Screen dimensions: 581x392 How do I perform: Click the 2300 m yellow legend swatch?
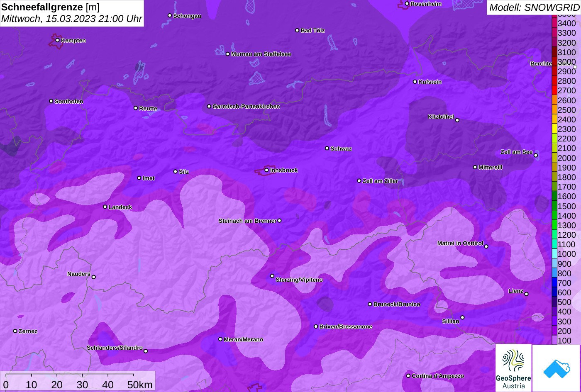point(554,129)
